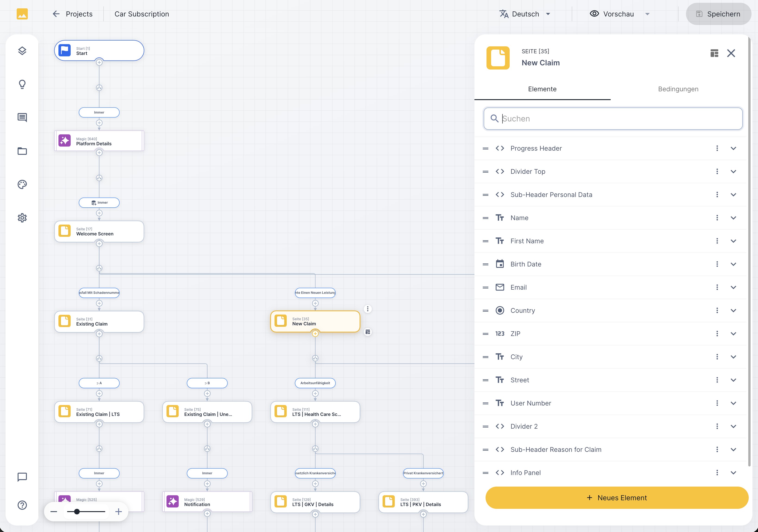This screenshot has height=532, width=758.
Task: Click the envelope icon of Email element
Action: [500, 287]
